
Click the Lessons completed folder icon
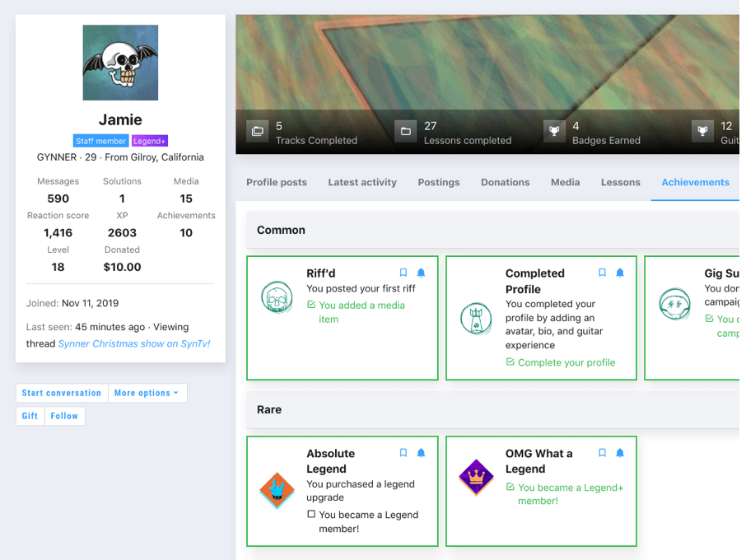click(405, 132)
